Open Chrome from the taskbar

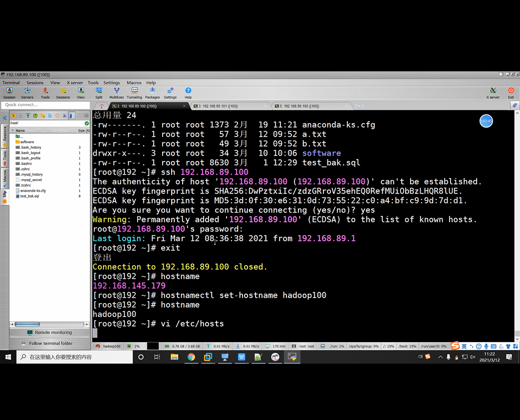tap(191, 357)
